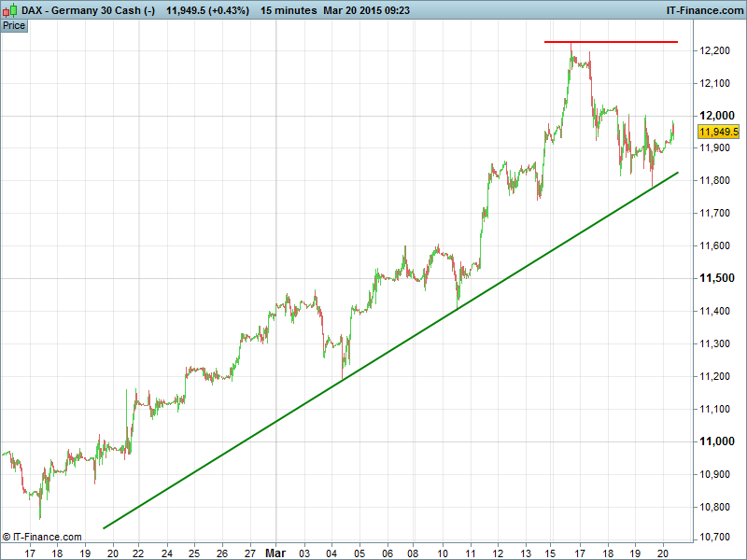This screenshot has width=747, height=560.
Task: Click the 12,000 level on price axis
Action: tap(717, 115)
